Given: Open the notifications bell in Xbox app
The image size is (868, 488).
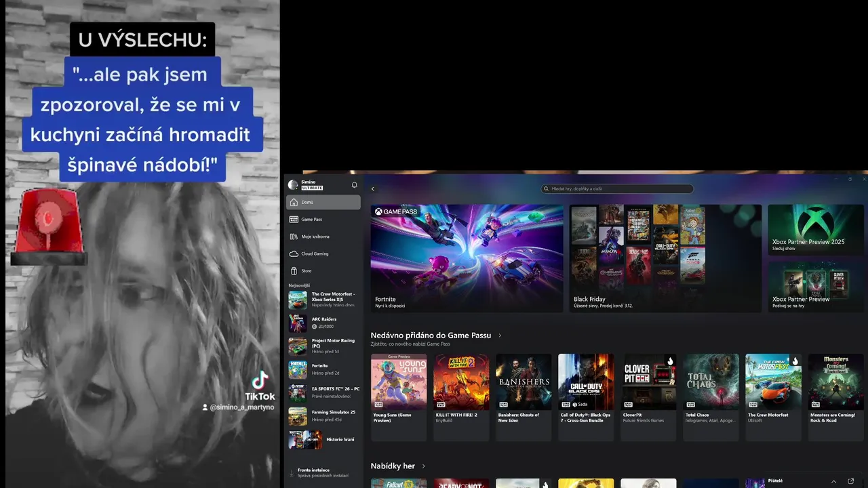Looking at the screenshot, I should pyautogui.click(x=354, y=184).
